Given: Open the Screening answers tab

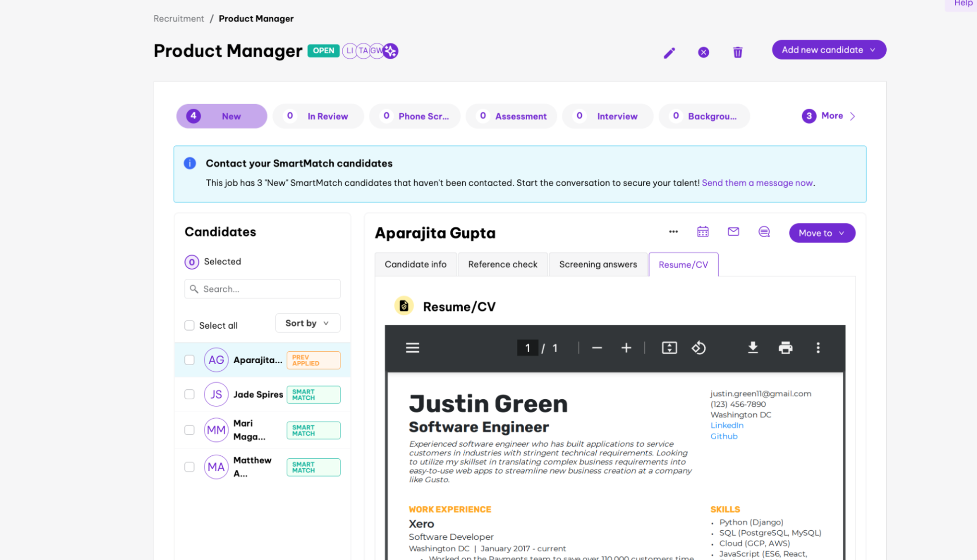Looking at the screenshot, I should tap(598, 265).
